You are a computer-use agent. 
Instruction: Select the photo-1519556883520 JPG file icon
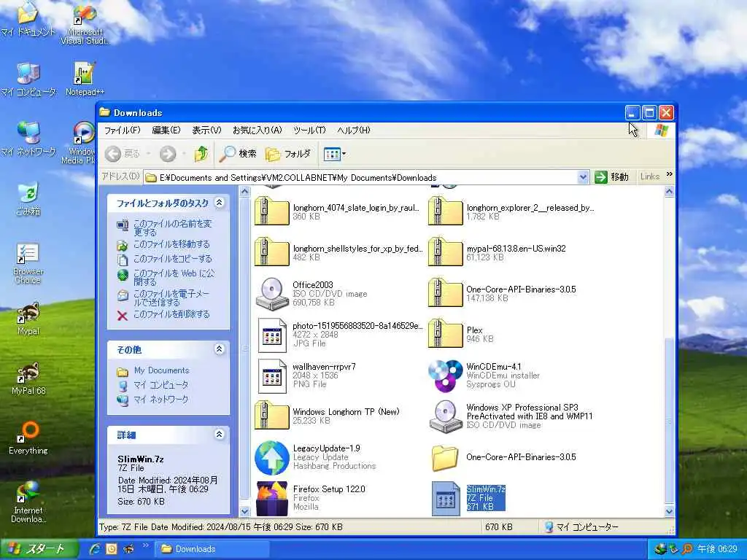tap(271, 335)
